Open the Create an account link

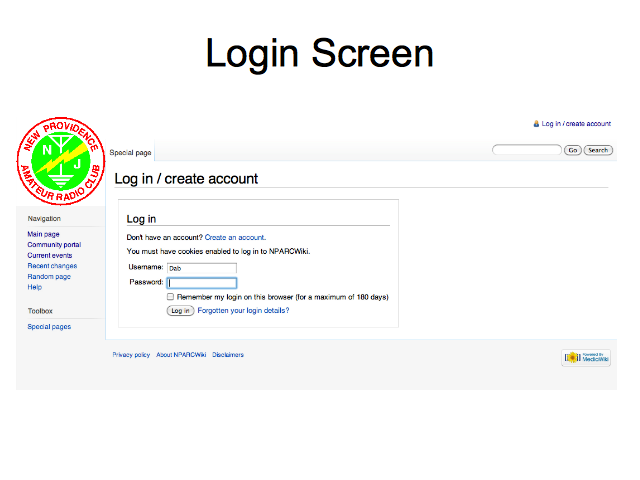[x=235, y=237]
